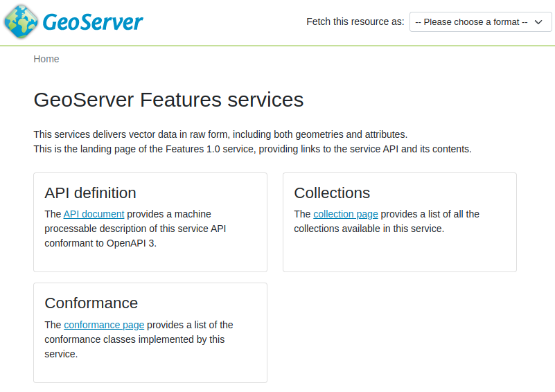The width and height of the screenshot is (555, 392).
Task: Open the API document link
Action: (x=94, y=214)
